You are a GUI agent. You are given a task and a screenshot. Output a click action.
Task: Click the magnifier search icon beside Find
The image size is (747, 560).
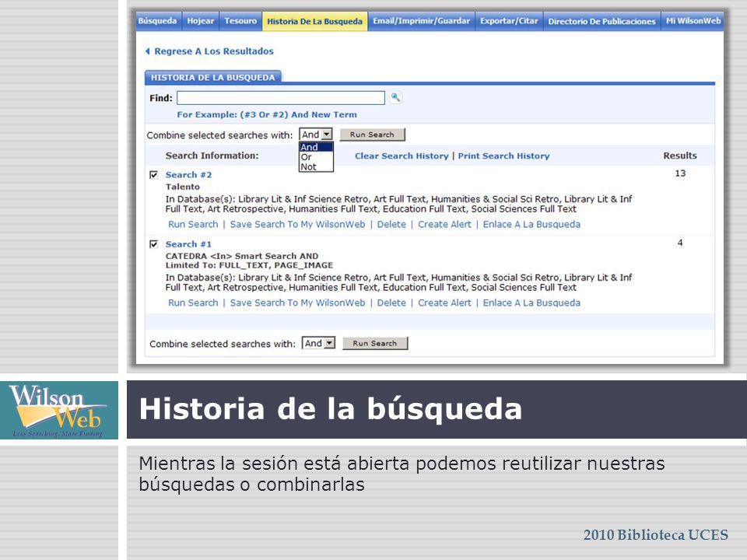coord(395,98)
